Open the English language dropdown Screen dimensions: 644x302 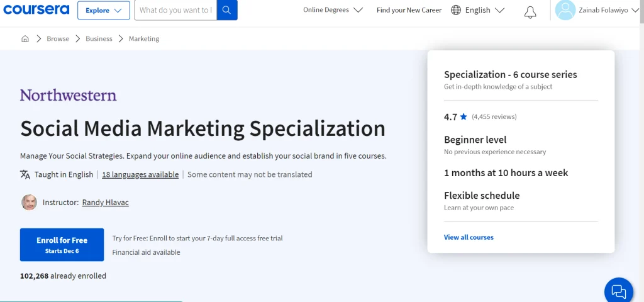point(485,10)
